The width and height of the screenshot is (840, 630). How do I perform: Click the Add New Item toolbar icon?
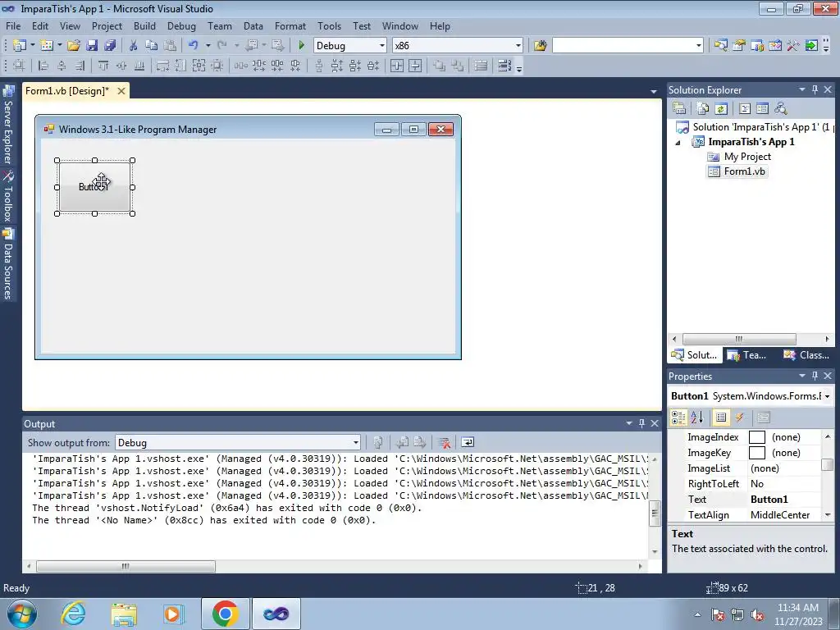(47, 46)
